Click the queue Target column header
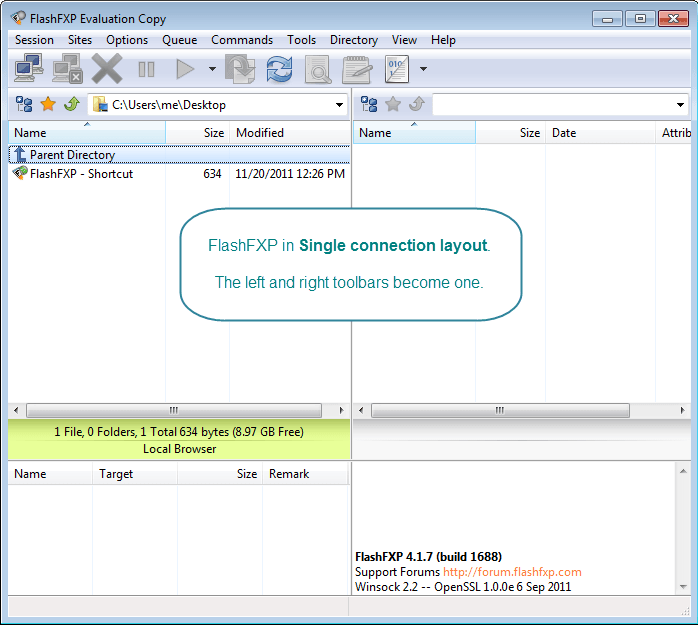The width and height of the screenshot is (698, 625). coord(135,474)
